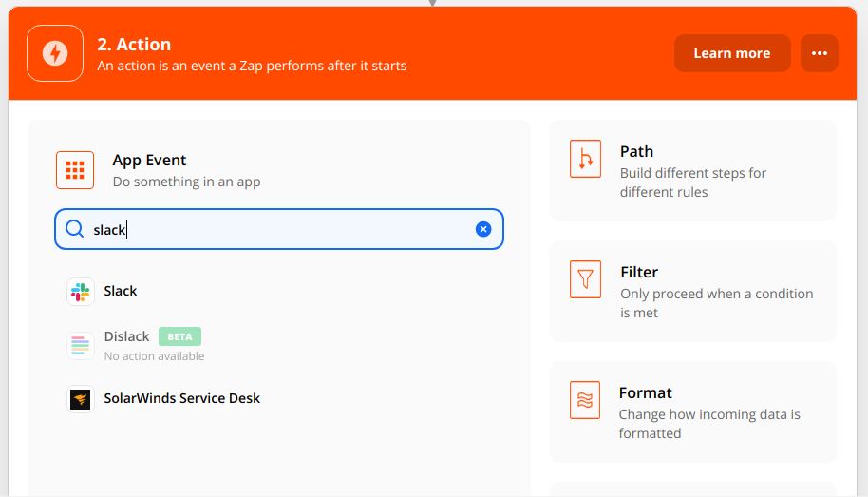Click 'An action is an event' description

252,66
